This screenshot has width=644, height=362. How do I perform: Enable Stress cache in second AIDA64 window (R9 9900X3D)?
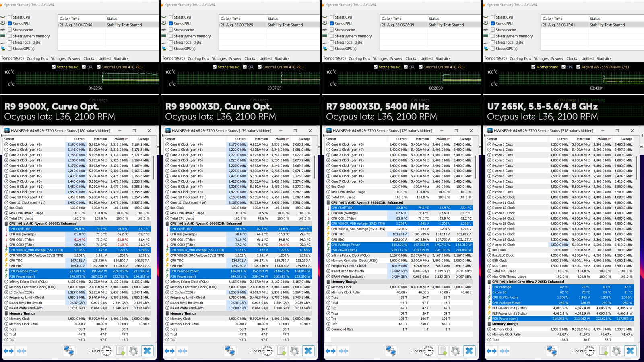pos(171,30)
